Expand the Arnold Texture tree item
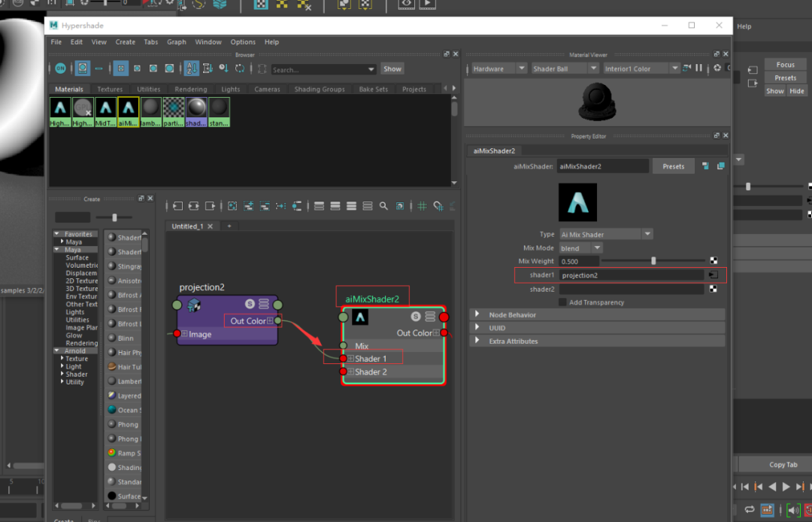 pos(62,358)
